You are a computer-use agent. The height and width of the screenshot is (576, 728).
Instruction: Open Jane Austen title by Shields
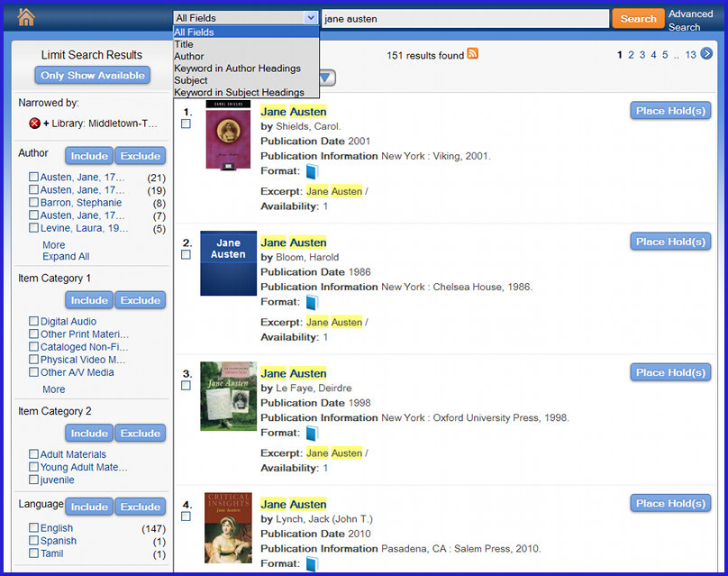point(294,112)
